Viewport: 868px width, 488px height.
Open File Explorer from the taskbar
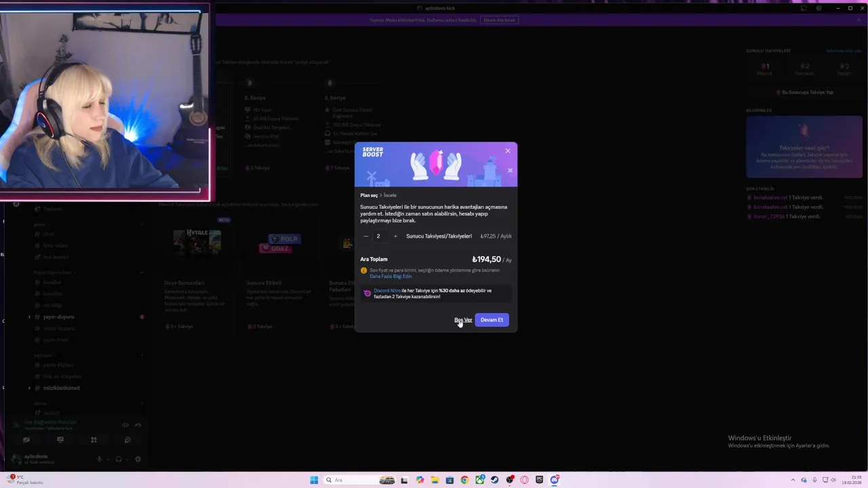coord(435,480)
